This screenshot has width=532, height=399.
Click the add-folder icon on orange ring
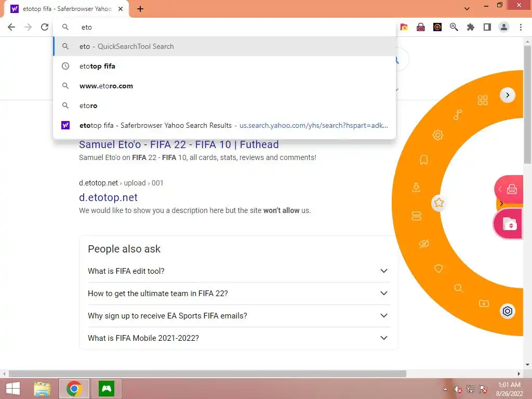[x=484, y=303]
